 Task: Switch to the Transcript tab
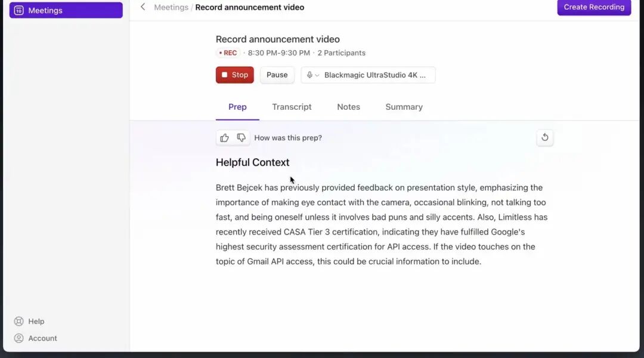(292, 107)
